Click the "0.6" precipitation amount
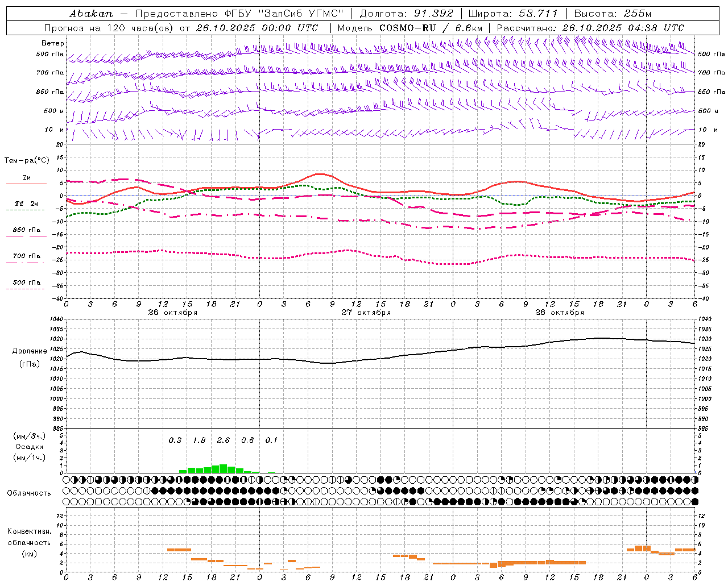The width and height of the screenshot is (728, 582). tap(247, 440)
